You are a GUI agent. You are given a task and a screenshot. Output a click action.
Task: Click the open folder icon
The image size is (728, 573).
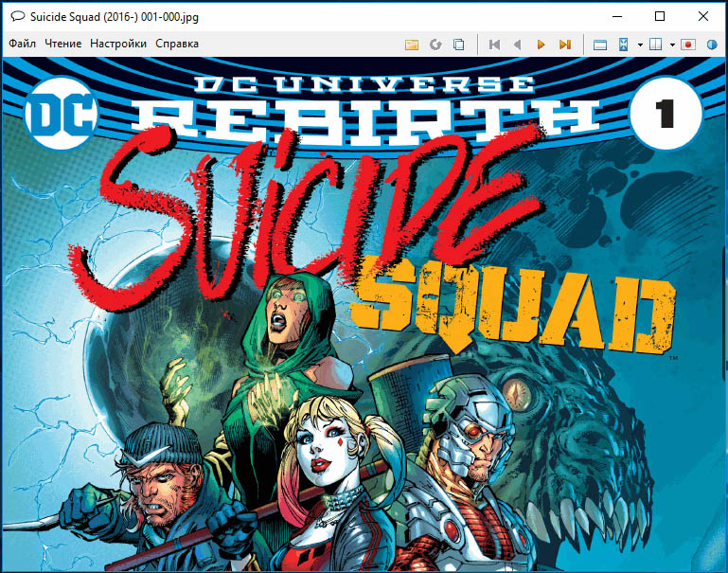click(412, 45)
